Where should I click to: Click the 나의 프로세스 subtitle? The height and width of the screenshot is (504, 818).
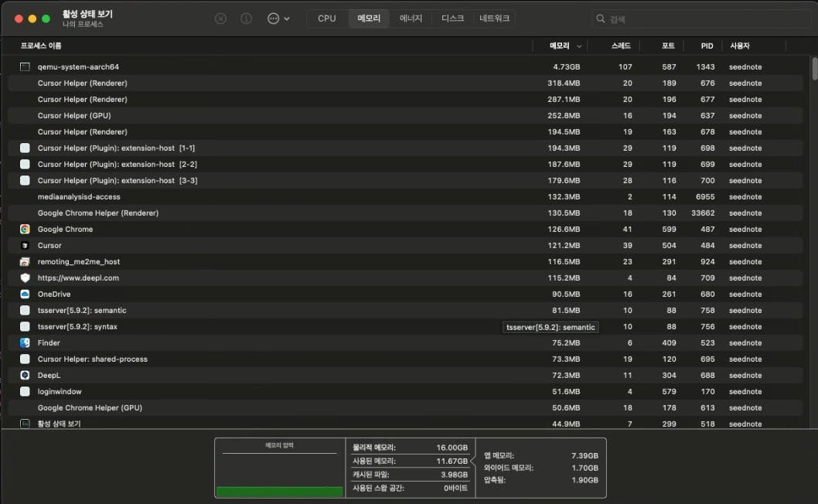pyautogui.click(x=83, y=25)
